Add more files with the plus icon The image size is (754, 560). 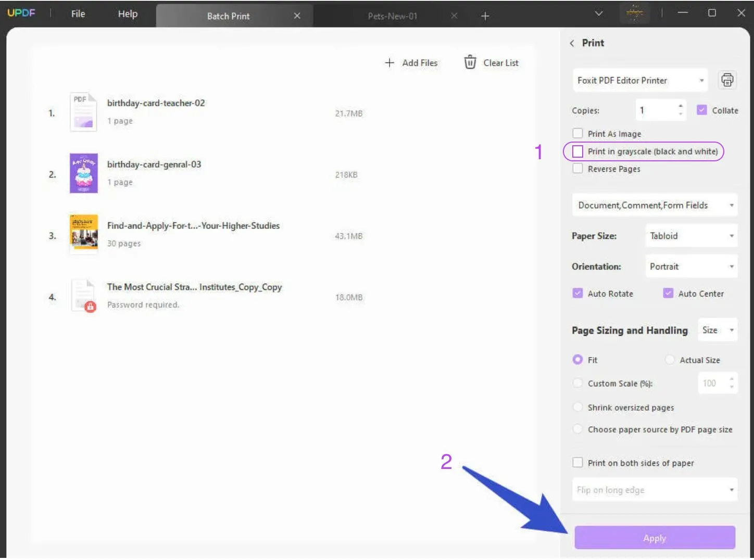tap(389, 62)
